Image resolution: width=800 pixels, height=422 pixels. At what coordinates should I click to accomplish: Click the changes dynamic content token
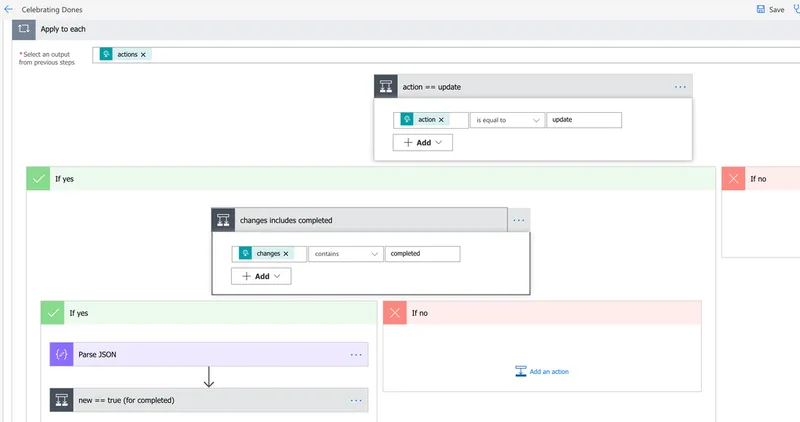[268, 254]
